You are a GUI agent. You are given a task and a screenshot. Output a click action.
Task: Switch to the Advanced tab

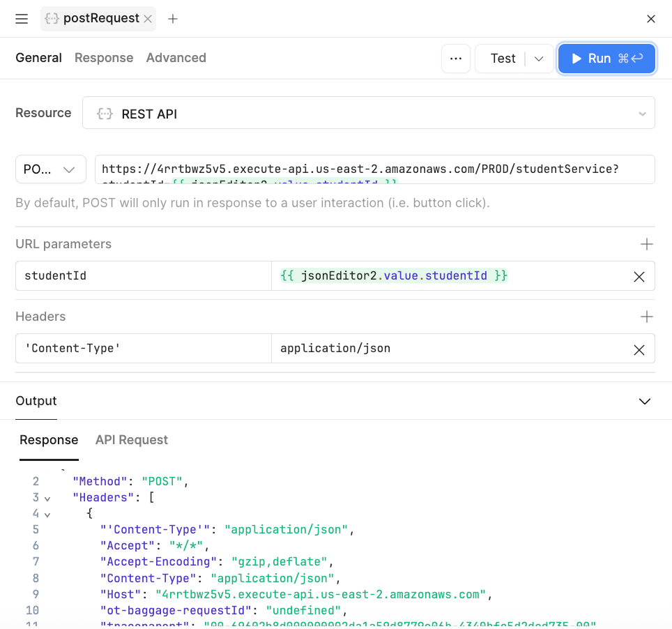click(x=176, y=58)
